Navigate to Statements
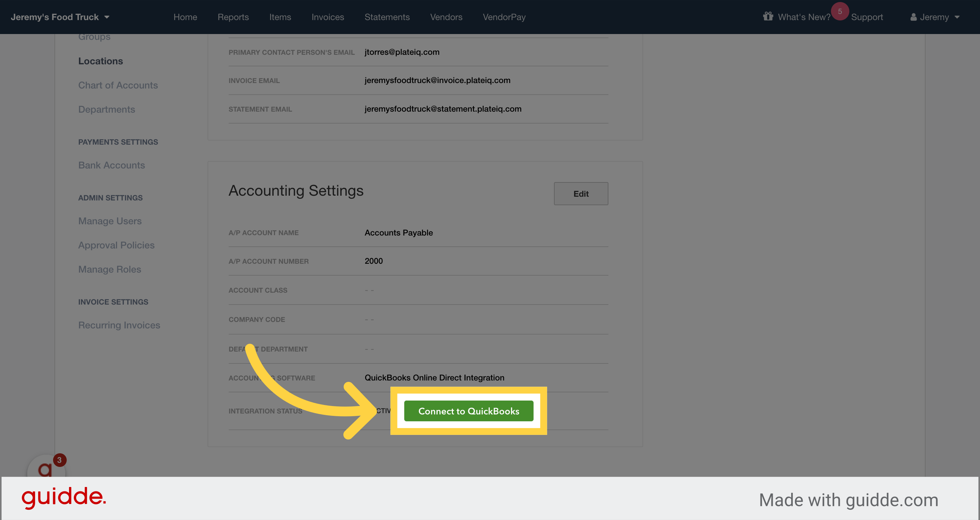 coord(387,17)
